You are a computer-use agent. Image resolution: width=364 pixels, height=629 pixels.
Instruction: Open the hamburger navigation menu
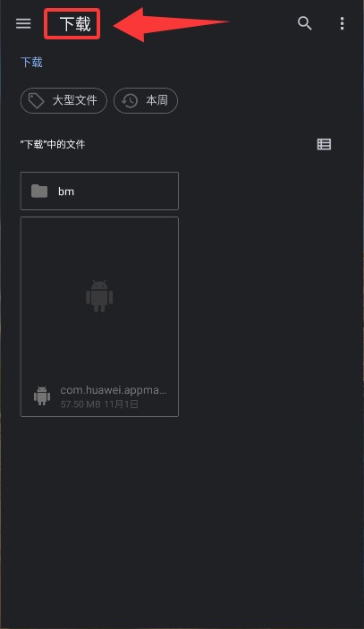click(x=23, y=23)
